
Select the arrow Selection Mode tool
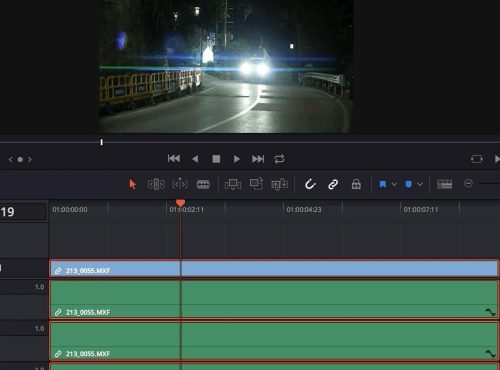(x=132, y=184)
